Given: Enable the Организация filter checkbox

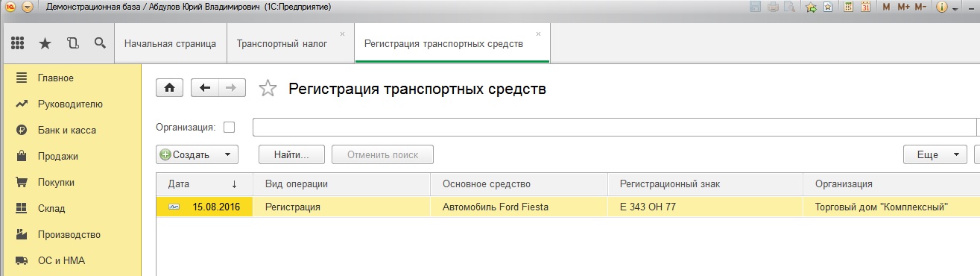Looking at the screenshot, I should [x=229, y=128].
